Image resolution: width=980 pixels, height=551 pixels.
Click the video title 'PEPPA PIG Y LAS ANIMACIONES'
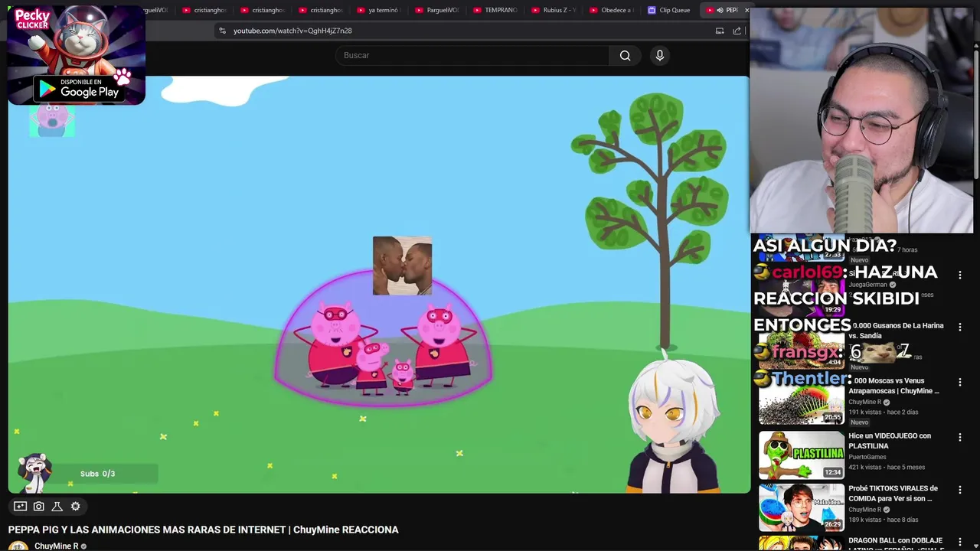pos(203,530)
